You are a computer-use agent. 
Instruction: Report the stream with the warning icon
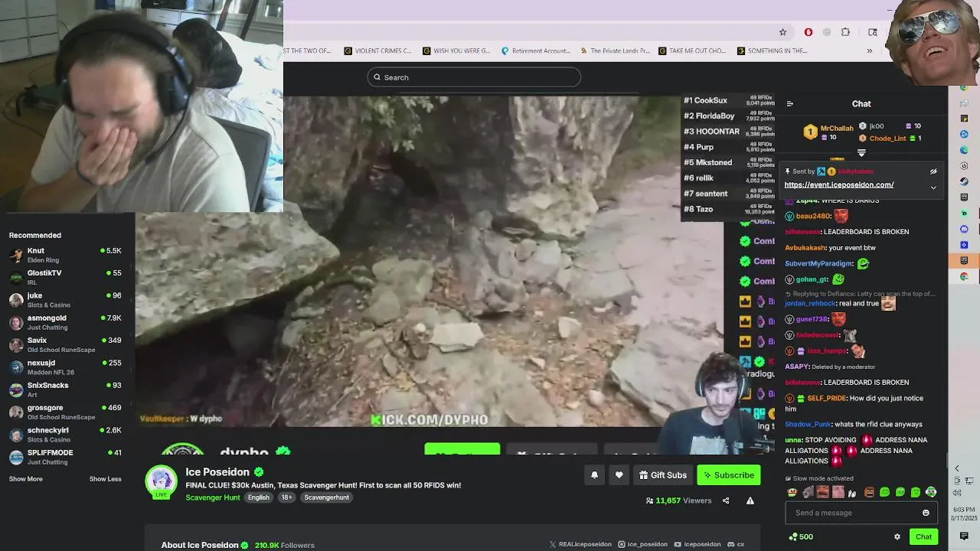750,500
